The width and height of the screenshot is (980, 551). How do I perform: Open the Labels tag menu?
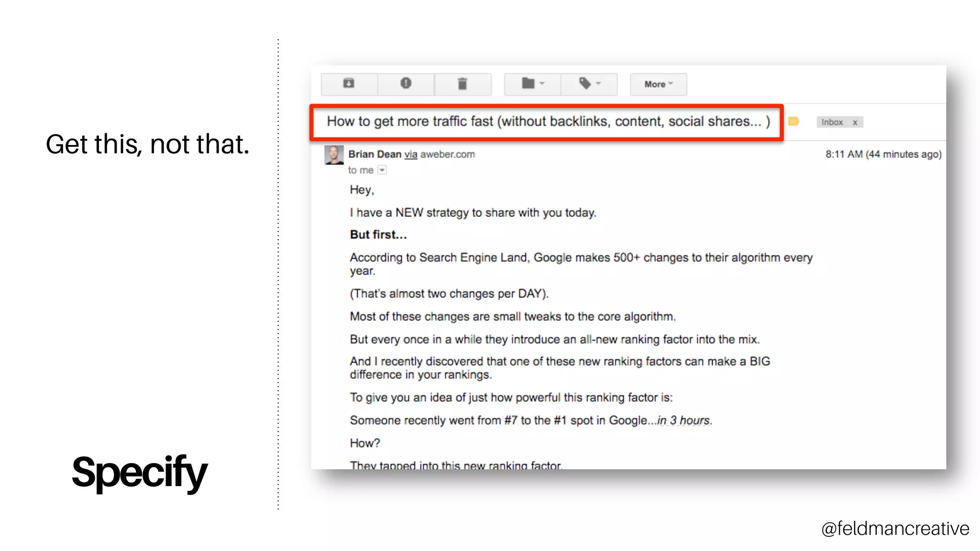tap(589, 84)
